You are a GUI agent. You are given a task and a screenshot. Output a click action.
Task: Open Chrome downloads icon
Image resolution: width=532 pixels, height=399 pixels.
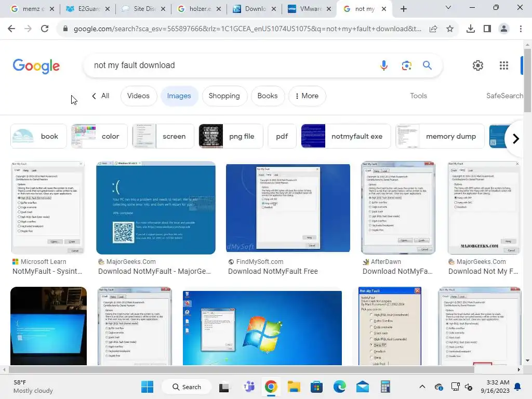coord(471,29)
